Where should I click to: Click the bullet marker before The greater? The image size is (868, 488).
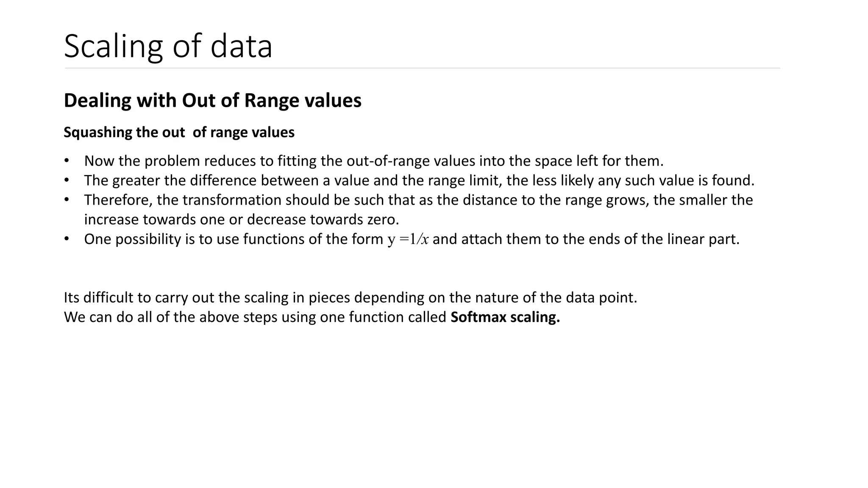[x=67, y=180]
